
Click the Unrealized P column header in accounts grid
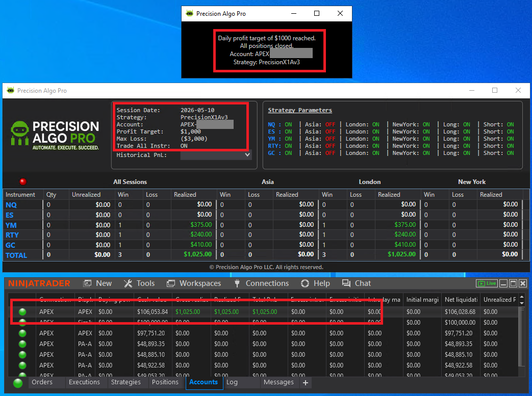point(499,299)
